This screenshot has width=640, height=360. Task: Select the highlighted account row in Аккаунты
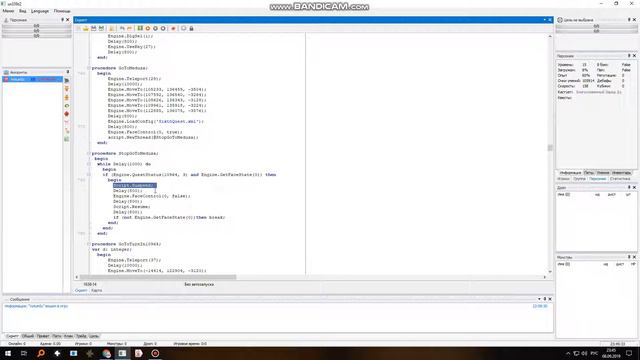tap(33, 79)
